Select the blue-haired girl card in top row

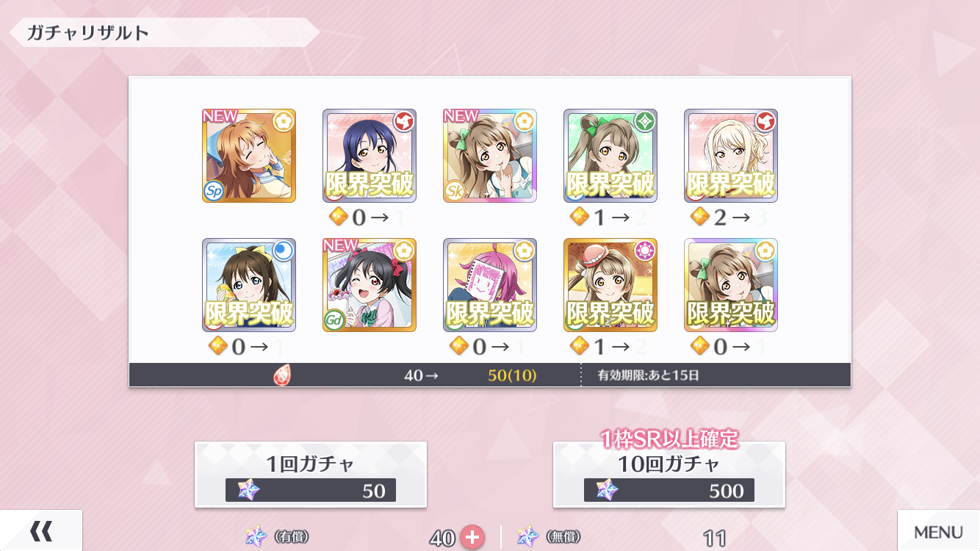tap(370, 156)
